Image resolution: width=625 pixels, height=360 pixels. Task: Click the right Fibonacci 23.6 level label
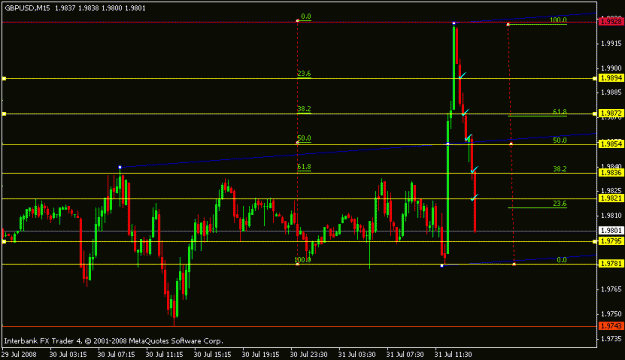(560, 204)
